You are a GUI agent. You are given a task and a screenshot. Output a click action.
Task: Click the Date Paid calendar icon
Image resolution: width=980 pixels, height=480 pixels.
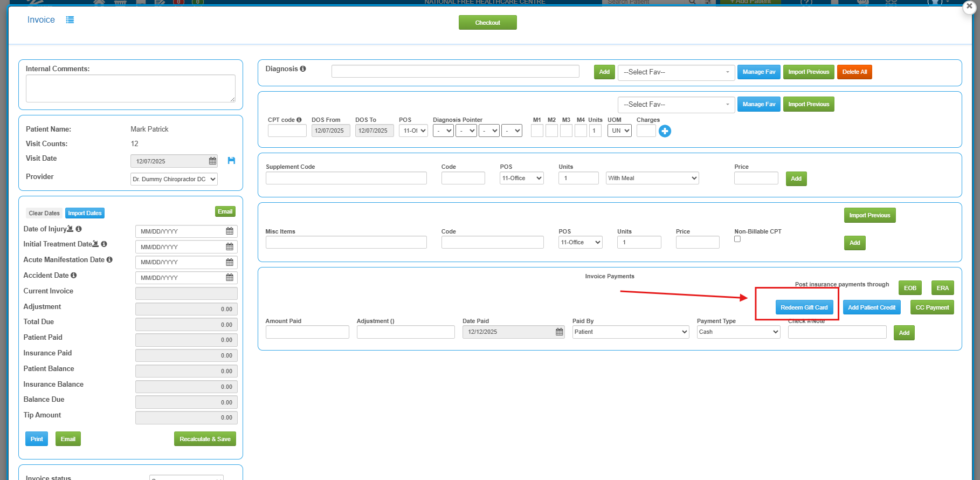[x=559, y=332]
